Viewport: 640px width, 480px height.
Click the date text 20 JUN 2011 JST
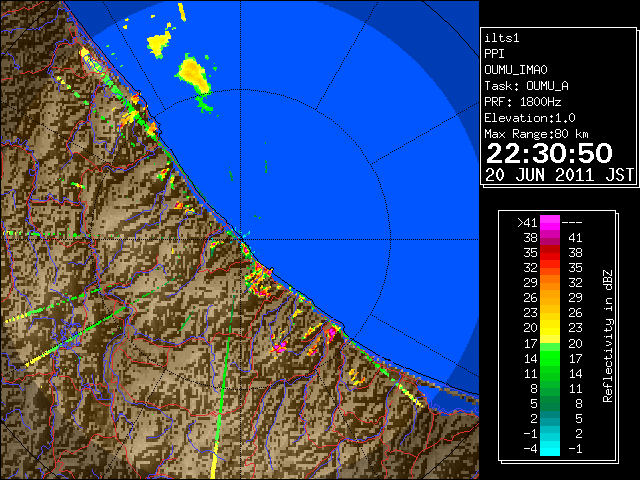tap(559, 175)
